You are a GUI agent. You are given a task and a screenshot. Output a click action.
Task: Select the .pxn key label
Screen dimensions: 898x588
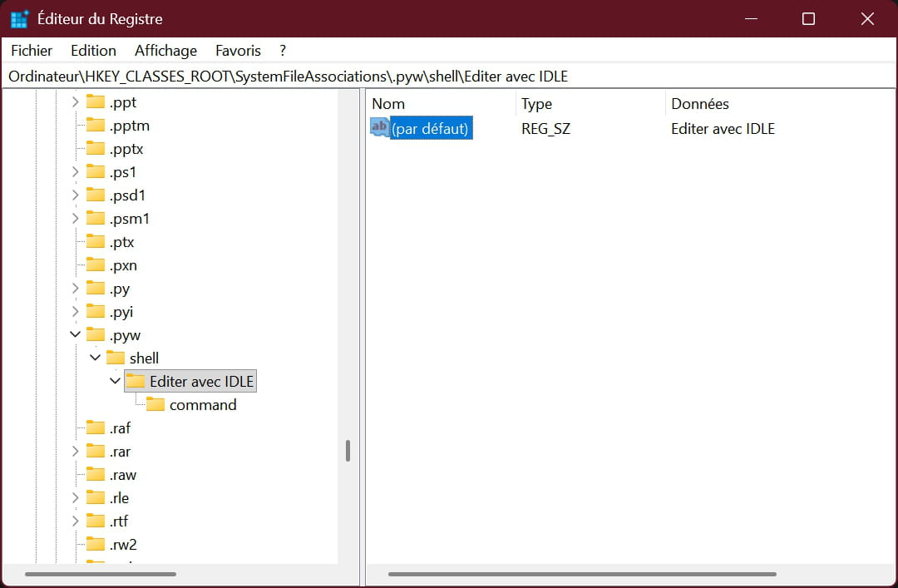tap(123, 264)
